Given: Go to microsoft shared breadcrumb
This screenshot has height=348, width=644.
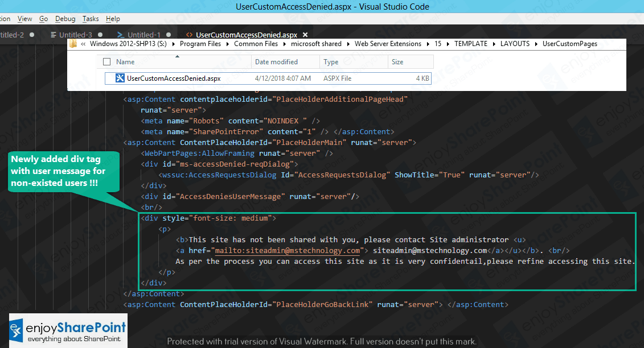Looking at the screenshot, I should tap(316, 43).
